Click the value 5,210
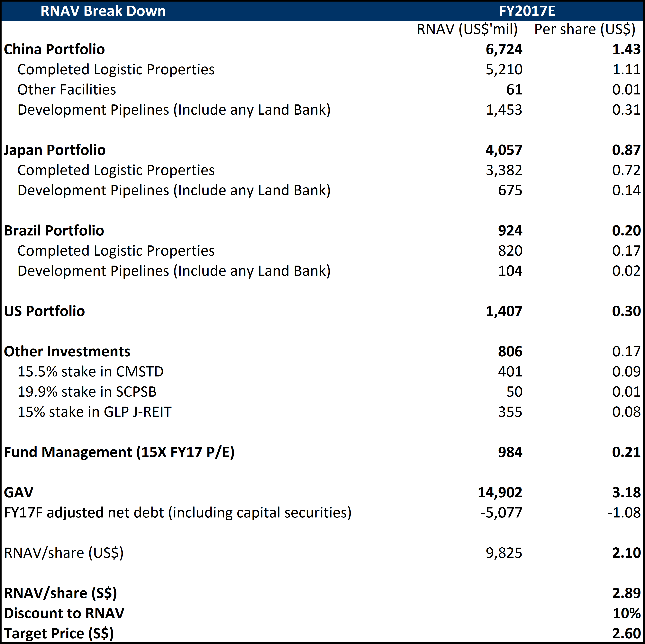Screen dimensions: 645x644 [x=504, y=69]
